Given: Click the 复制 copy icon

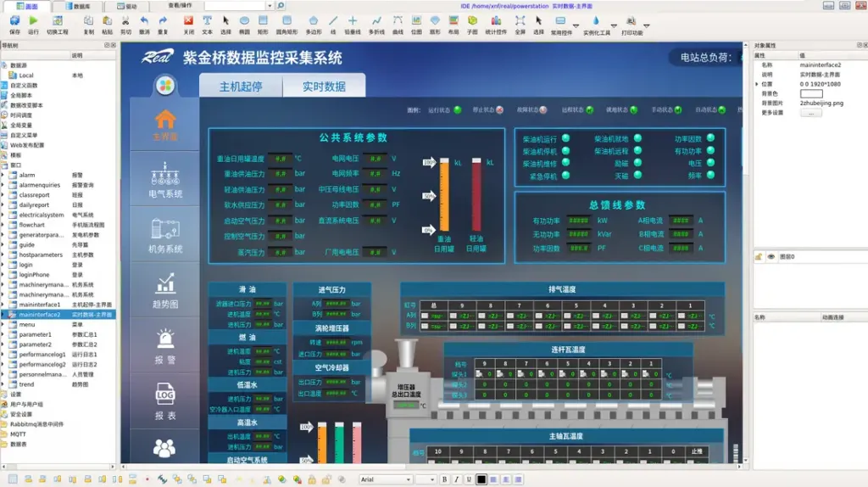Looking at the screenshot, I should 88,20.
